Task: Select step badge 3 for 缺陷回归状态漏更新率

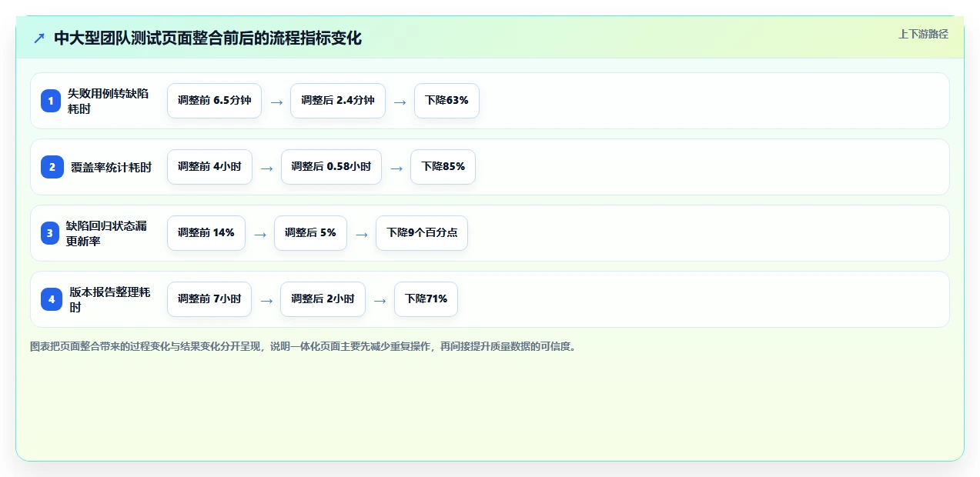Action: [51, 233]
